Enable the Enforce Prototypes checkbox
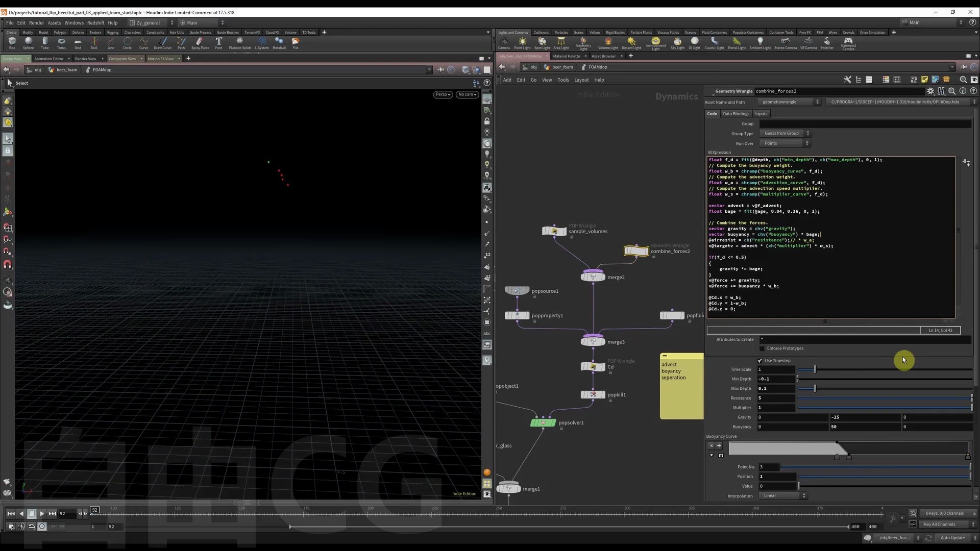The width and height of the screenshot is (980, 551). click(762, 348)
